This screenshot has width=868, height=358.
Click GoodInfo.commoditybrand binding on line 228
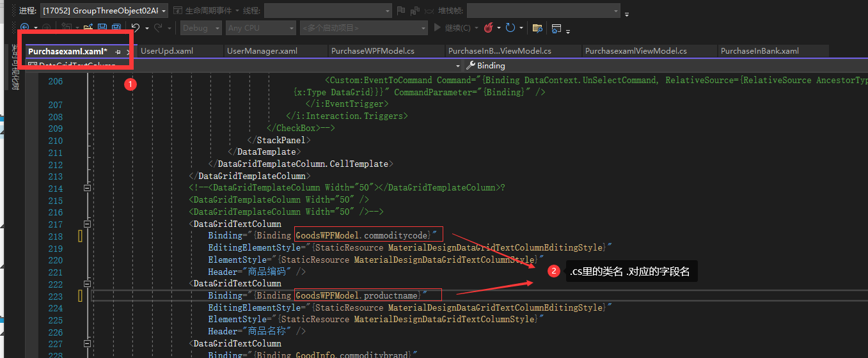351,355
